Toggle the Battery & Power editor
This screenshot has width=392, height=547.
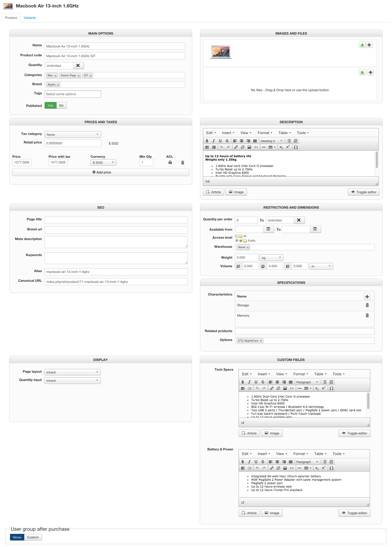coord(355,513)
